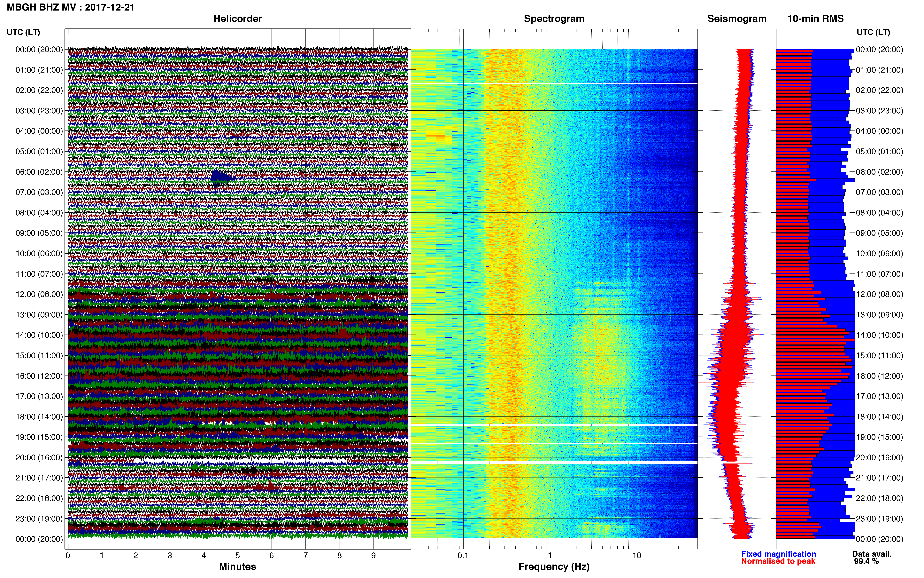Click 13:00 (09:00) on the Helicorder time axis
Image resolution: width=924 pixels, height=578 pixels.
(x=39, y=315)
